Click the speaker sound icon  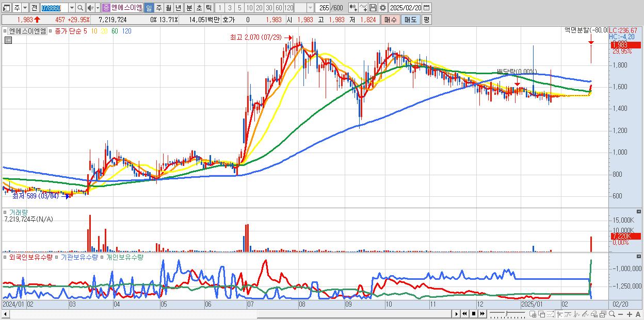point(90,8)
